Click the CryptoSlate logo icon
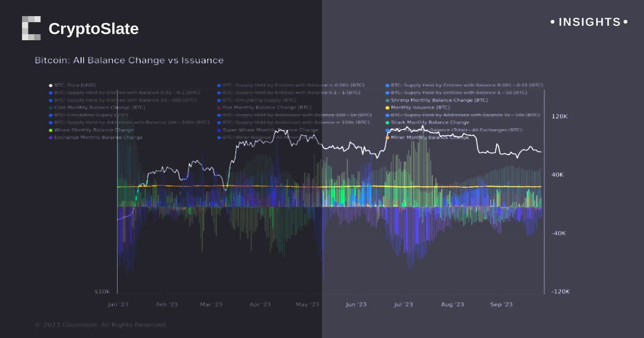 [x=31, y=28]
